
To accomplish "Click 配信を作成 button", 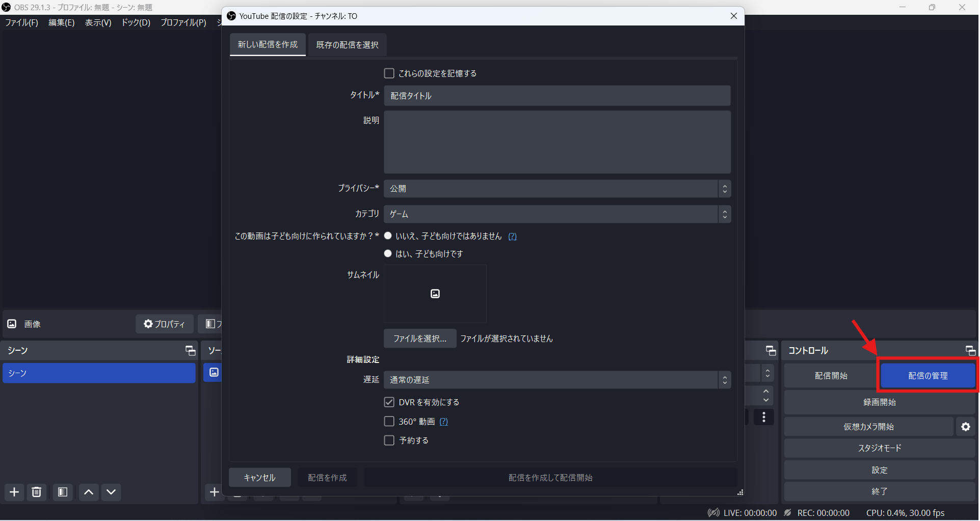I will click(x=328, y=478).
